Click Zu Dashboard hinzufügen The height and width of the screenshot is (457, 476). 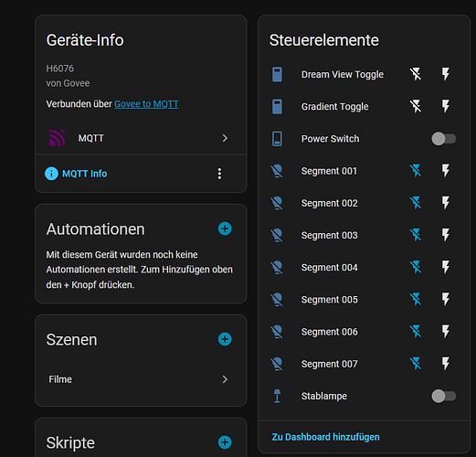click(x=325, y=437)
